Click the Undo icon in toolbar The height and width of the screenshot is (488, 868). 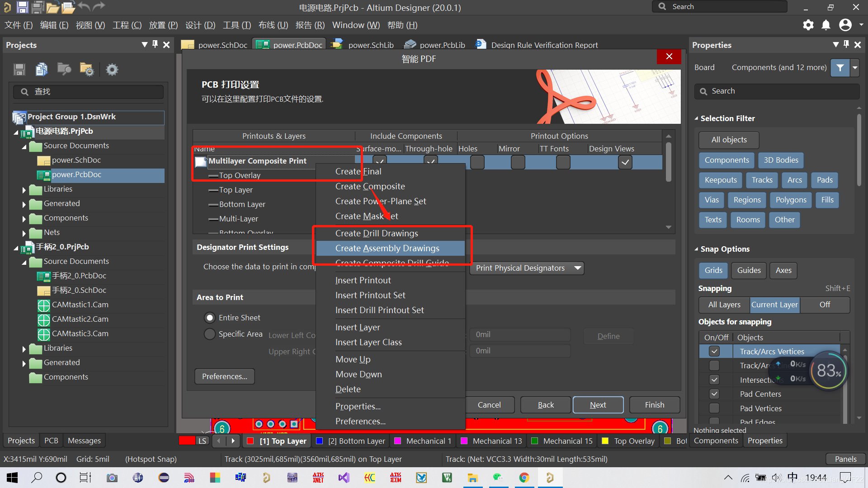coord(85,7)
